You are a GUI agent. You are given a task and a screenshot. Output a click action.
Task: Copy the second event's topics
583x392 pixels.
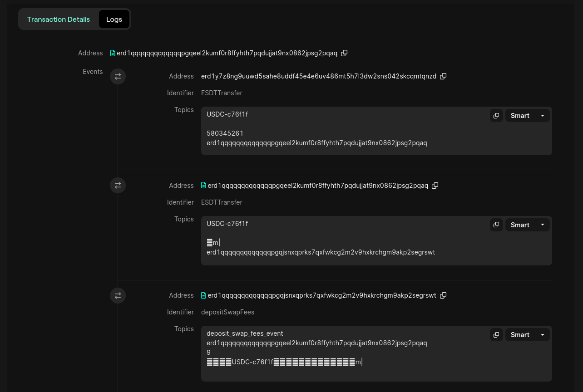point(496,225)
